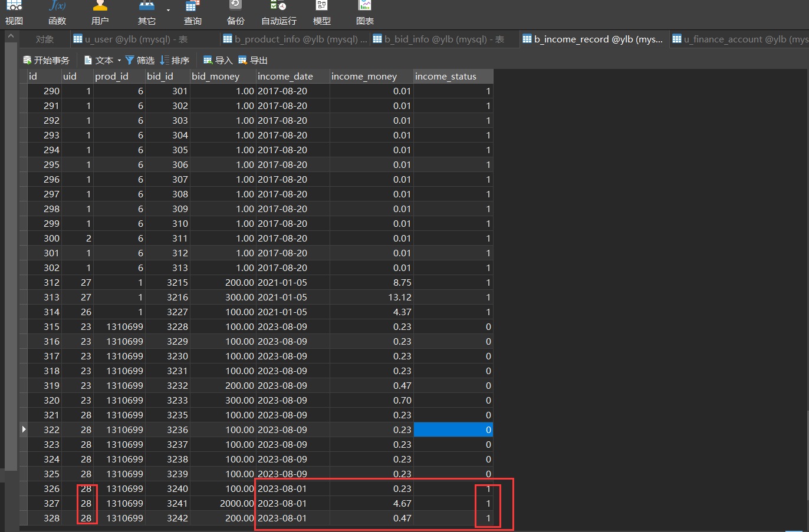The height and width of the screenshot is (532, 809).
Task: Select bid_id cell 3242
Action: point(167,518)
